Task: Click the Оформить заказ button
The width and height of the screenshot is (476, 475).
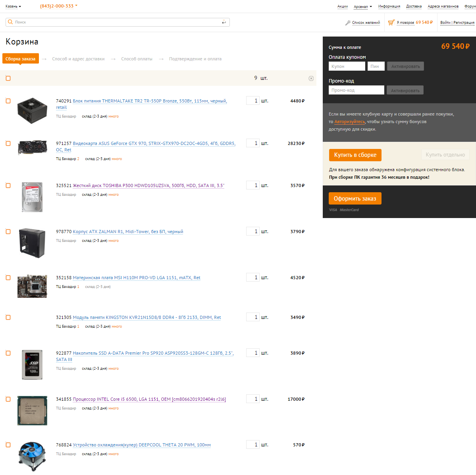Action: tap(355, 198)
